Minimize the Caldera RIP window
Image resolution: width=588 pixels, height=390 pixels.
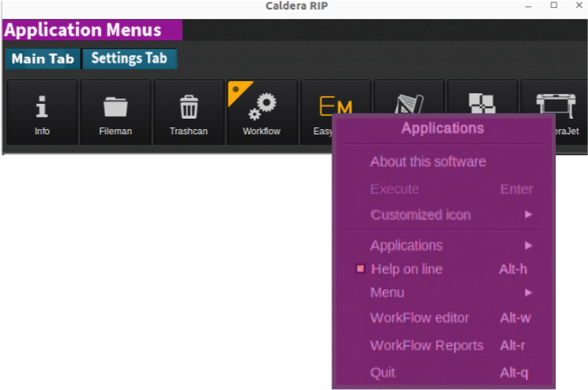click(529, 6)
